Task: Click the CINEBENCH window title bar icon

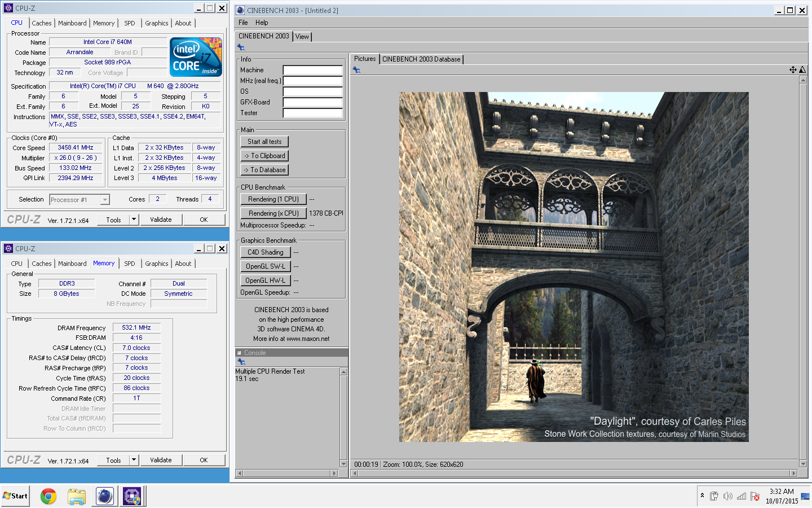Action: 240,10
